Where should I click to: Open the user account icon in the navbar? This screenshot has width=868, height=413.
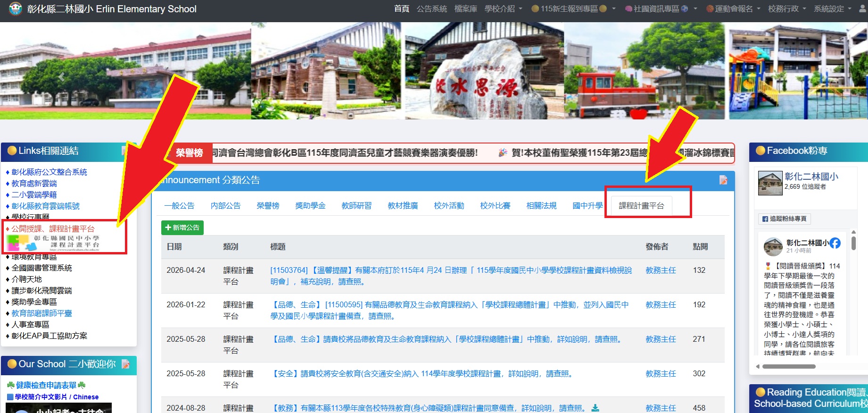pos(862,8)
